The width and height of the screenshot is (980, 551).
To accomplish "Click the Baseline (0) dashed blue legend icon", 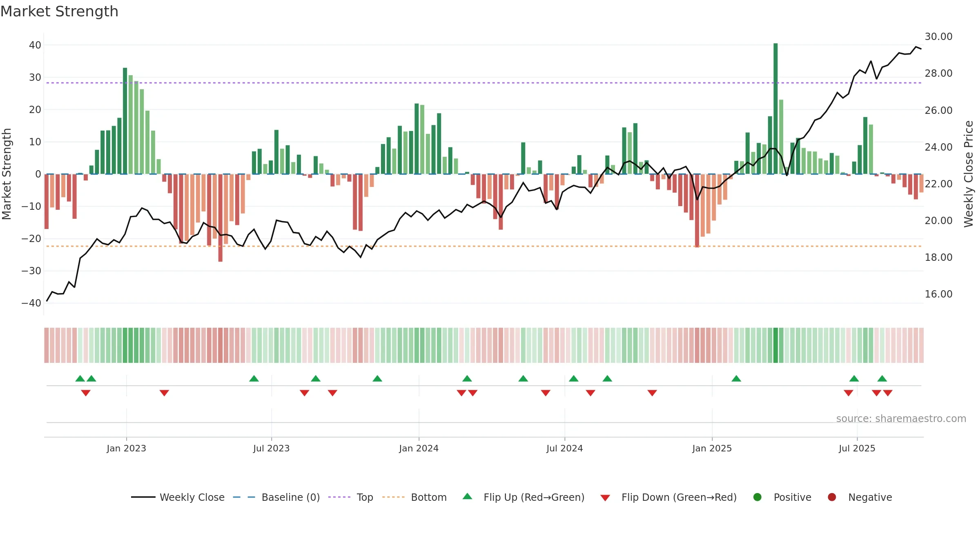I will (244, 497).
